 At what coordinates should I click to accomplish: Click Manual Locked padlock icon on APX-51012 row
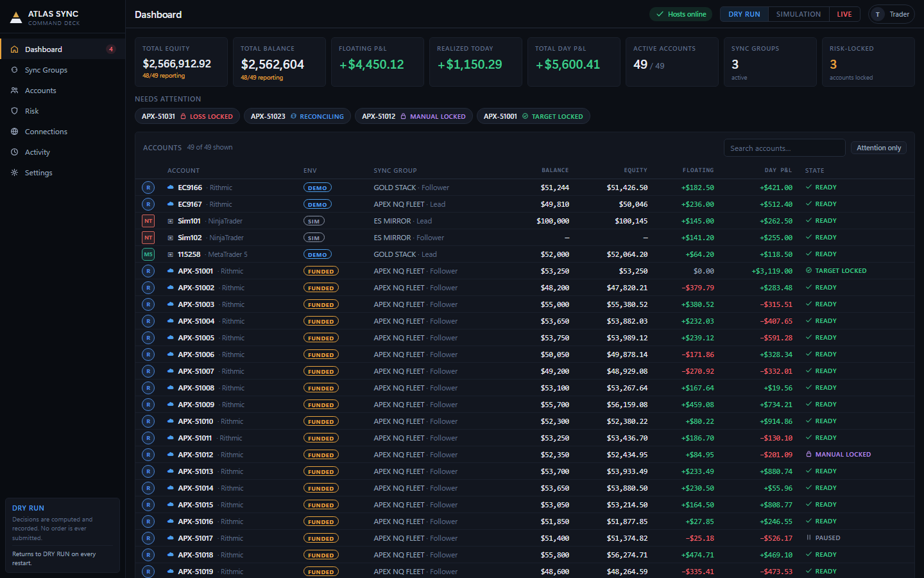coord(809,455)
